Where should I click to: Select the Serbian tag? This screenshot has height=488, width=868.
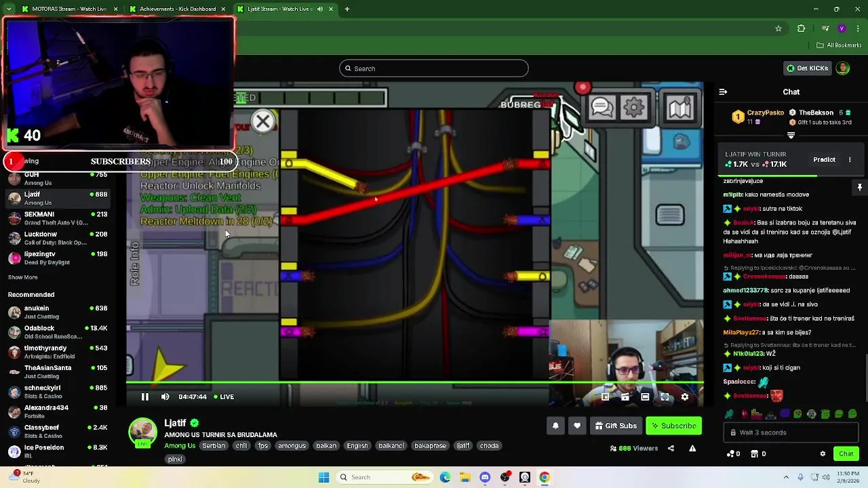click(214, 445)
